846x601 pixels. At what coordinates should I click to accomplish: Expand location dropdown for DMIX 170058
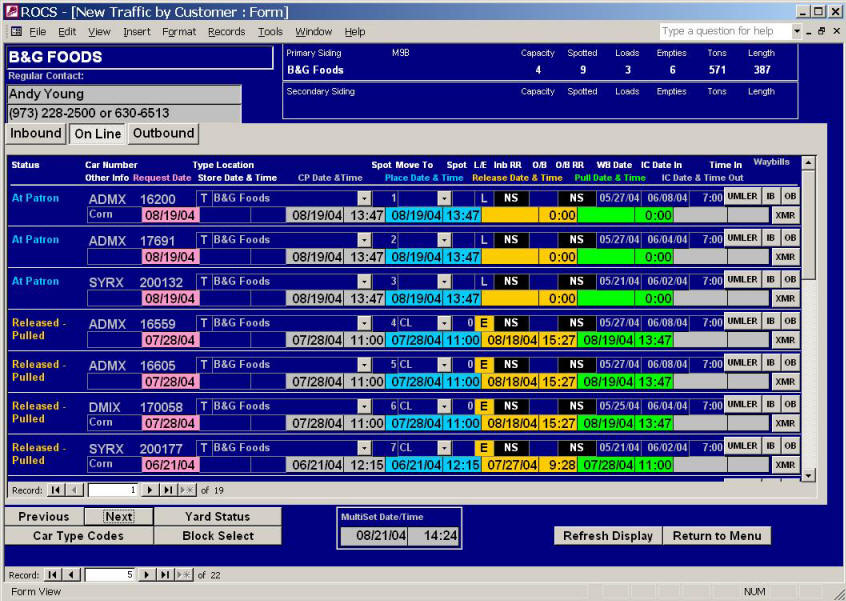coord(364,406)
